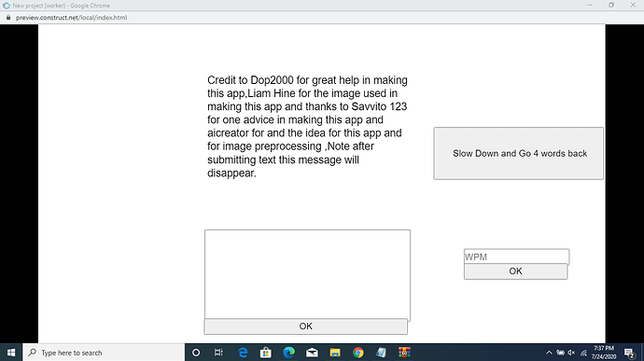Screen dimensions: 644x361
Task: Restore down the Chrome window
Action: tap(611, 5)
